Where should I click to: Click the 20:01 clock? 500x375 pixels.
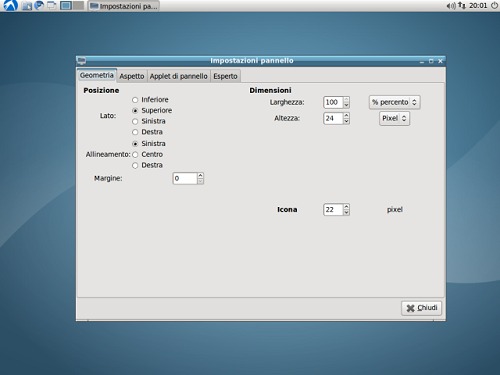click(x=478, y=6)
